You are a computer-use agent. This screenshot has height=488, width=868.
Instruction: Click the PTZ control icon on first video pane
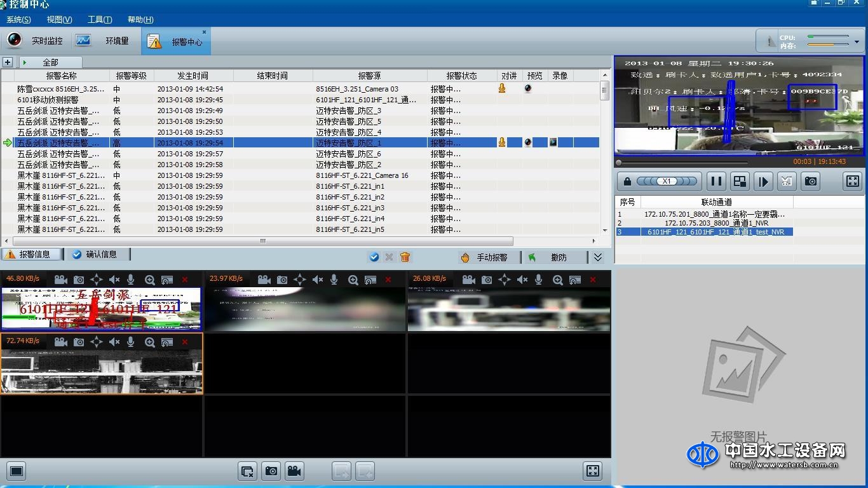tap(96, 280)
